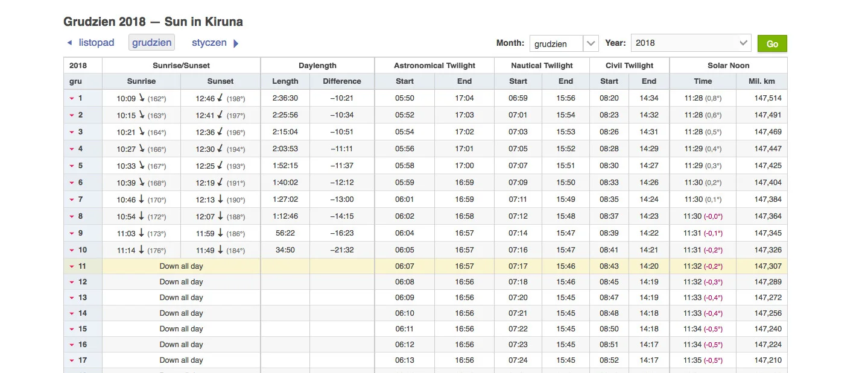Image resolution: width=868 pixels, height=373 pixels.
Task: Open the Month dropdown showing grudzien
Action: pos(564,43)
